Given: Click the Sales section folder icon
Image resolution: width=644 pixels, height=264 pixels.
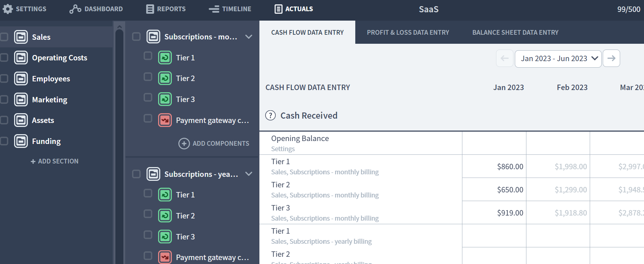Looking at the screenshot, I should tap(21, 37).
